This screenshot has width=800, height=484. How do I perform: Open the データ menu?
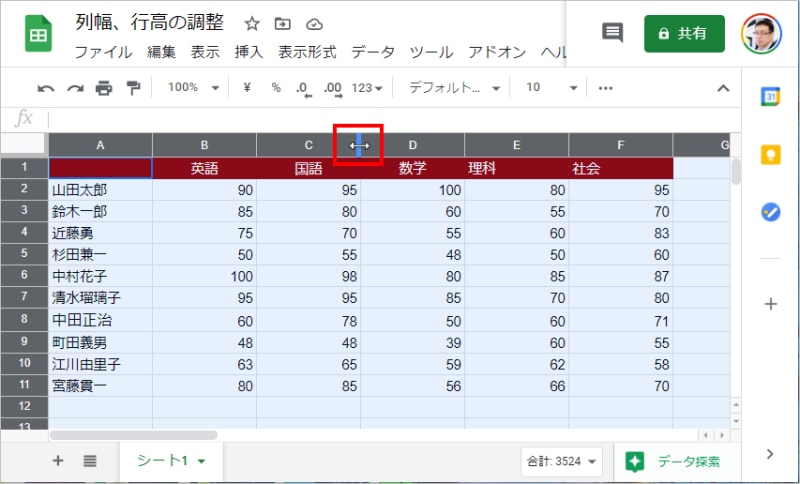tap(373, 52)
